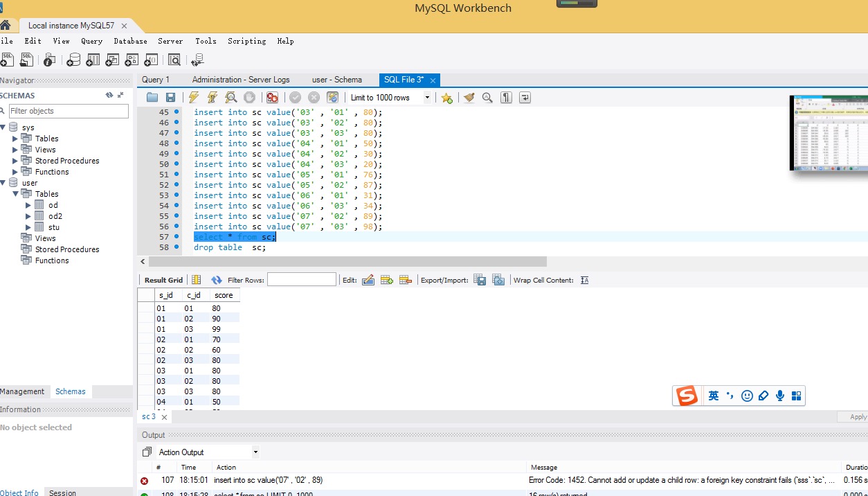
Task: Execute the SQL script with lightning icon
Action: click(195, 98)
